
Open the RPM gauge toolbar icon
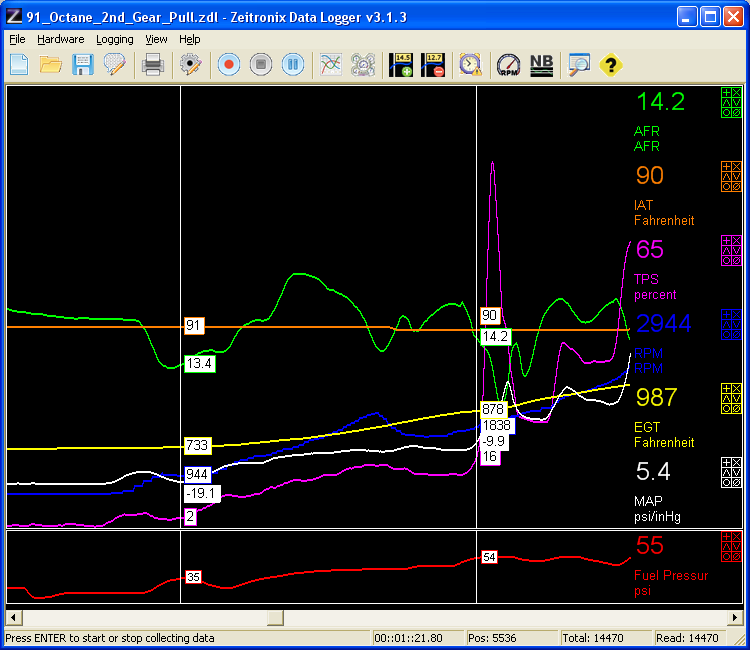pyautogui.click(x=509, y=65)
